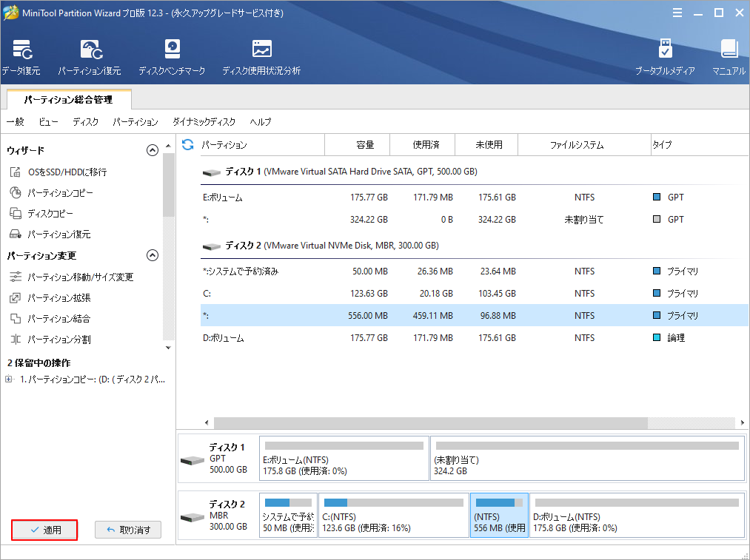Open the hamburger menu in the title bar
Image resolution: width=750 pixels, height=560 pixels.
coord(677,13)
